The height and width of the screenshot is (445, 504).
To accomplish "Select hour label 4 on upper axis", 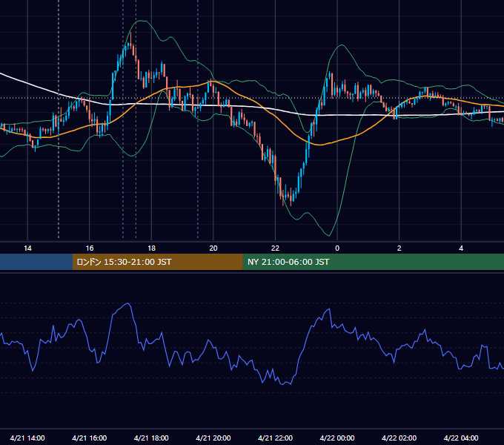I will tap(461, 248).
